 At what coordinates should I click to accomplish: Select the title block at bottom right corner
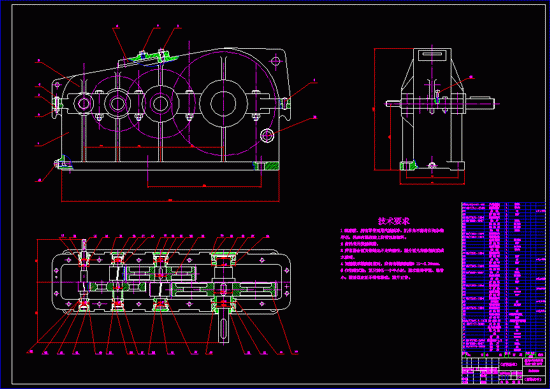504,370
